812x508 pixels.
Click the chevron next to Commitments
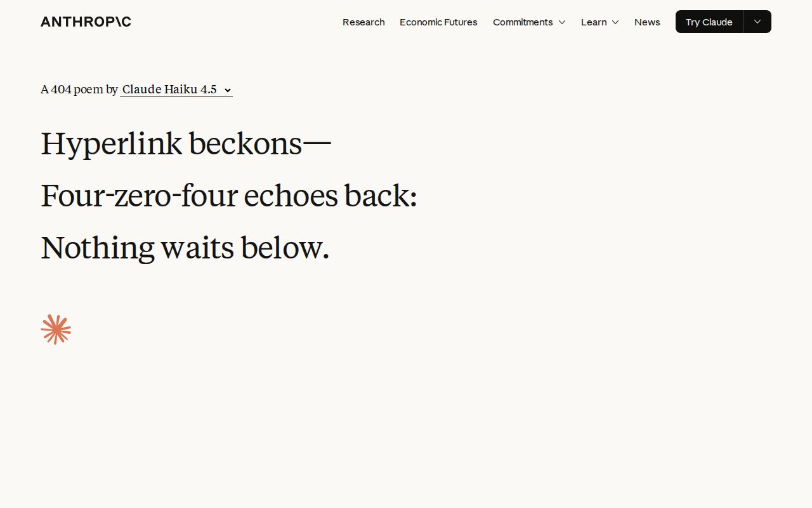pyautogui.click(x=562, y=22)
